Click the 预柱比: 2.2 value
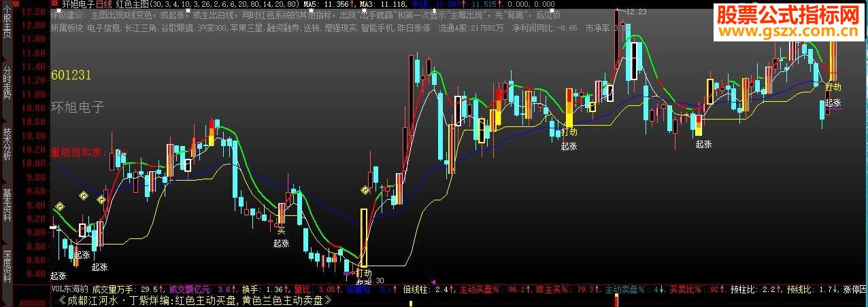868x307 pixels. pyautogui.click(x=754, y=289)
